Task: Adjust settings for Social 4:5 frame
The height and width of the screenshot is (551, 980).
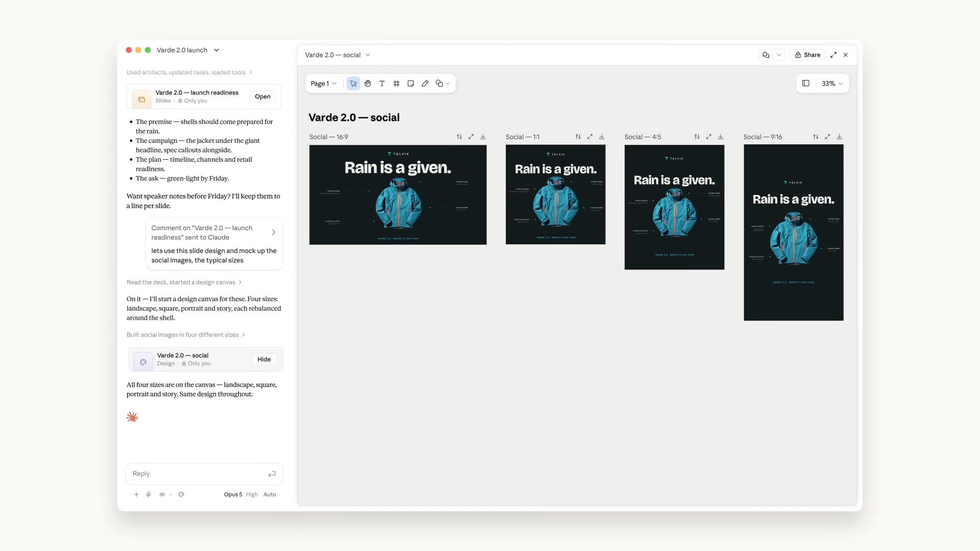Action: (x=697, y=137)
